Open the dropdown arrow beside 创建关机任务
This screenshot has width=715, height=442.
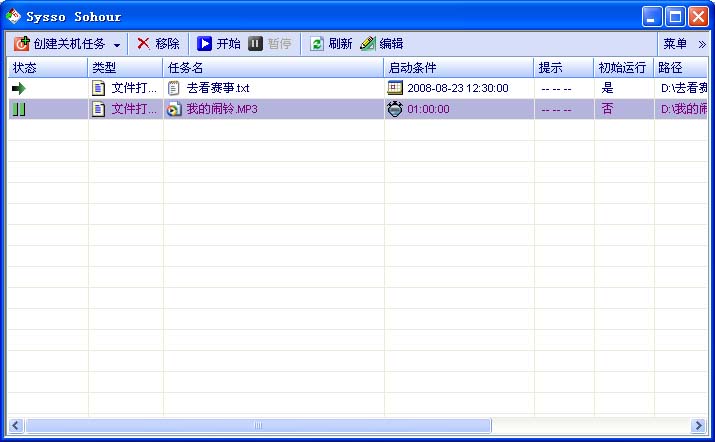tap(117, 45)
